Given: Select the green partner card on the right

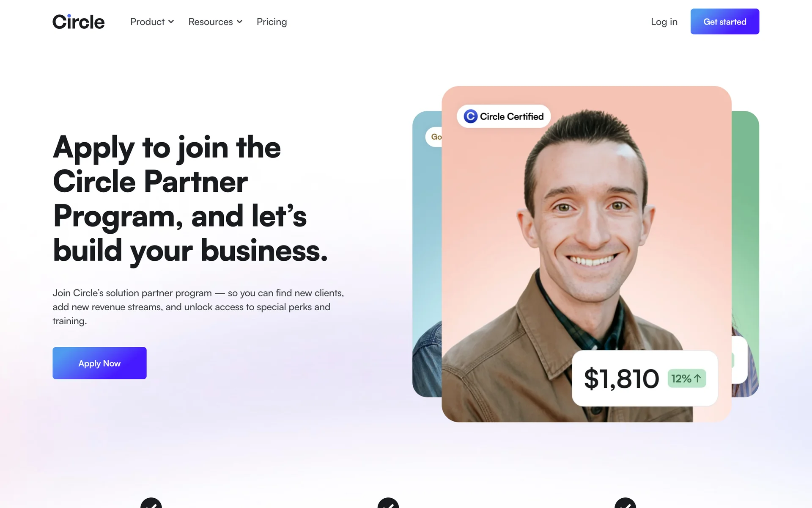Looking at the screenshot, I should [745, 254].
